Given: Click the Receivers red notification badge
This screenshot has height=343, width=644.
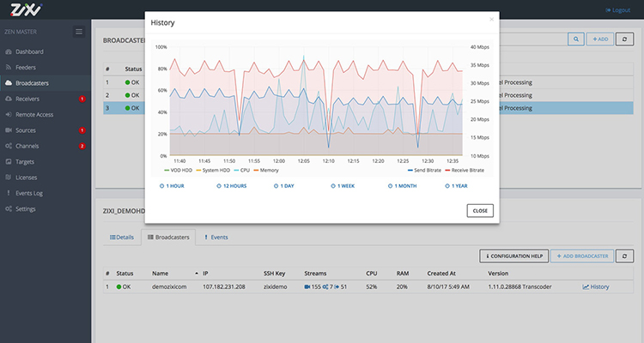Looking at the screenshot, I should coord(82,99).
